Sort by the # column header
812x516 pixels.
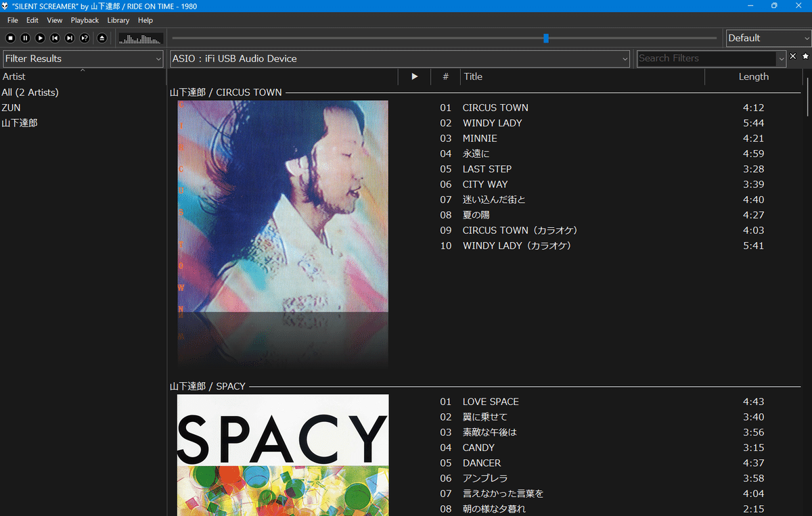(x=445, y=76)
